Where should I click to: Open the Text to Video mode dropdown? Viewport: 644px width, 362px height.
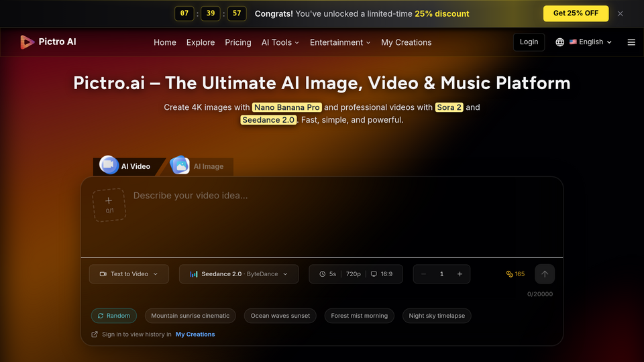click(x=129, y=274)
